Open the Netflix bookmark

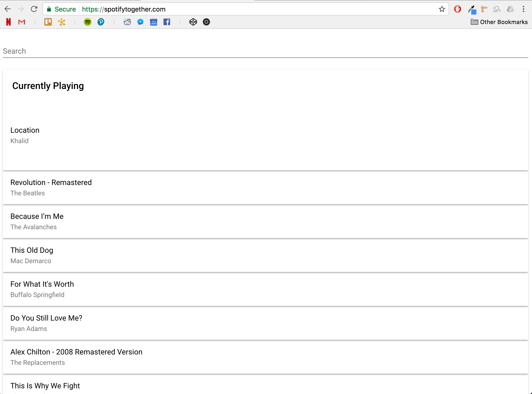[x=8, y=22]
